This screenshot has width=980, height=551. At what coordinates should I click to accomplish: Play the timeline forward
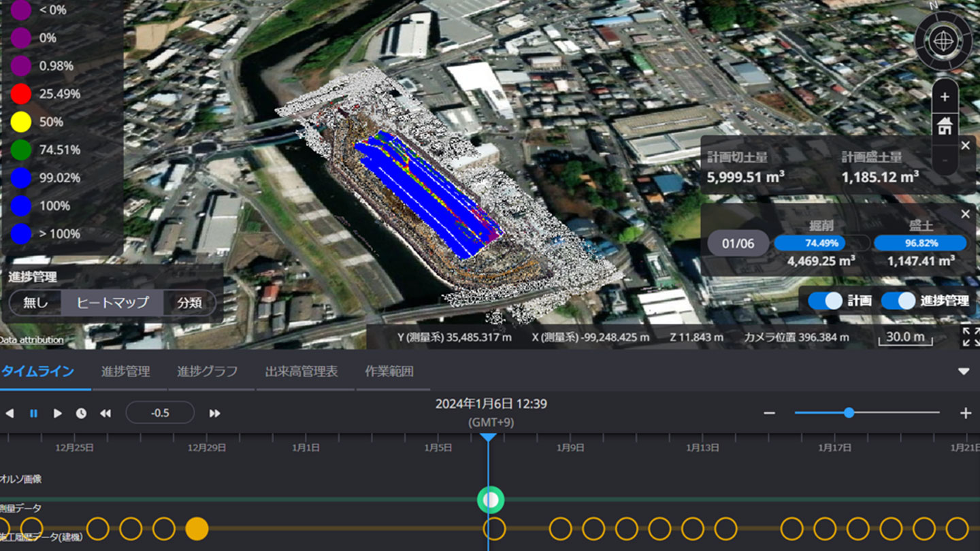[x=58, y=413]
